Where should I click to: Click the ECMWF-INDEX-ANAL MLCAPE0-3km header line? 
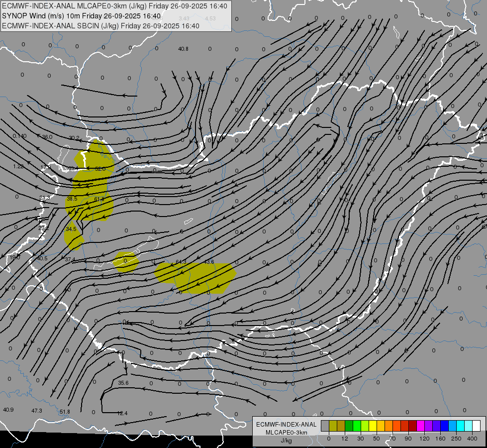click(x=114, y=5)
